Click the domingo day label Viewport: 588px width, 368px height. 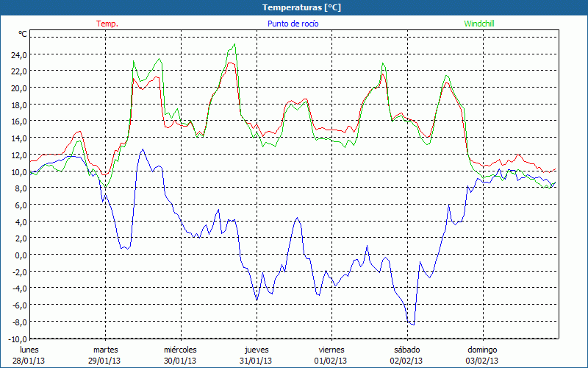(482, 350)
